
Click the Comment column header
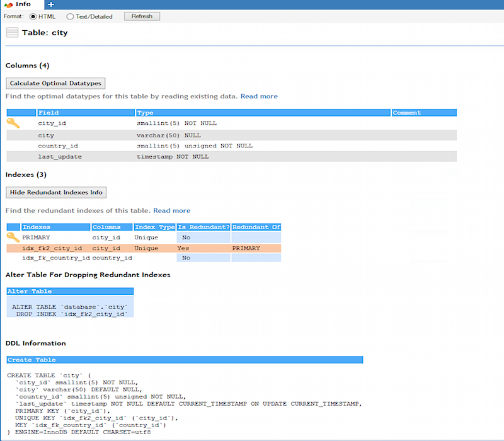click(424, 113)
